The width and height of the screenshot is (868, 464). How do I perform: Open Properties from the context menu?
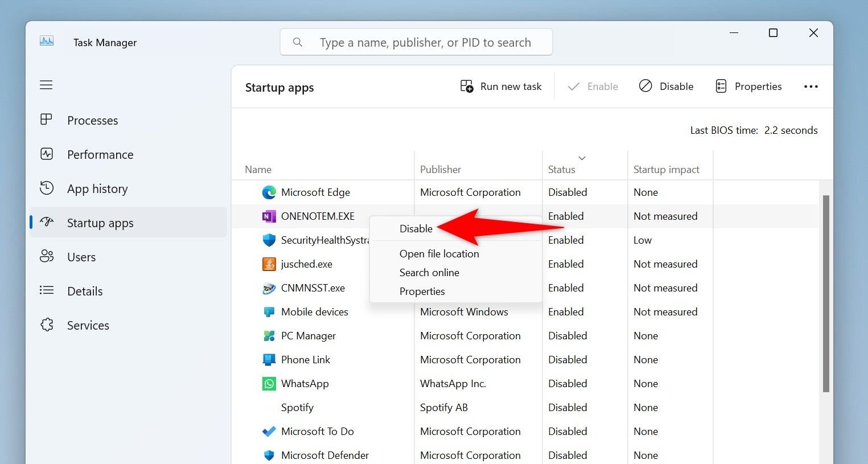(422, 291)
